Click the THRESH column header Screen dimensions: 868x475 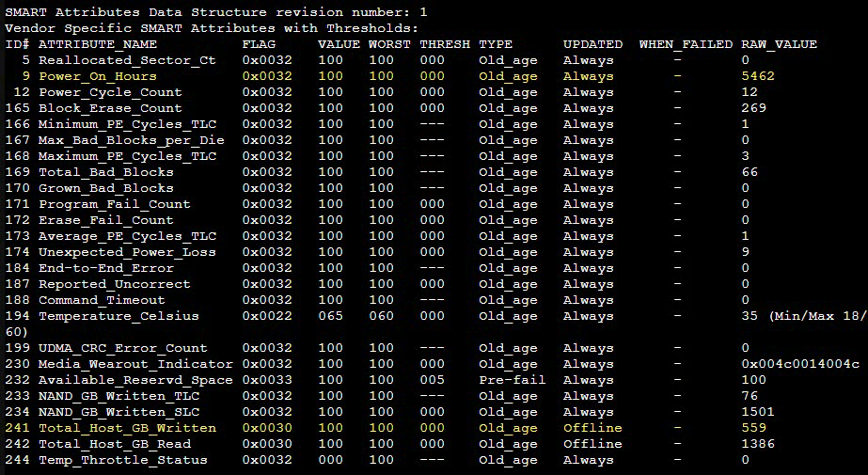tap(445, 44)
